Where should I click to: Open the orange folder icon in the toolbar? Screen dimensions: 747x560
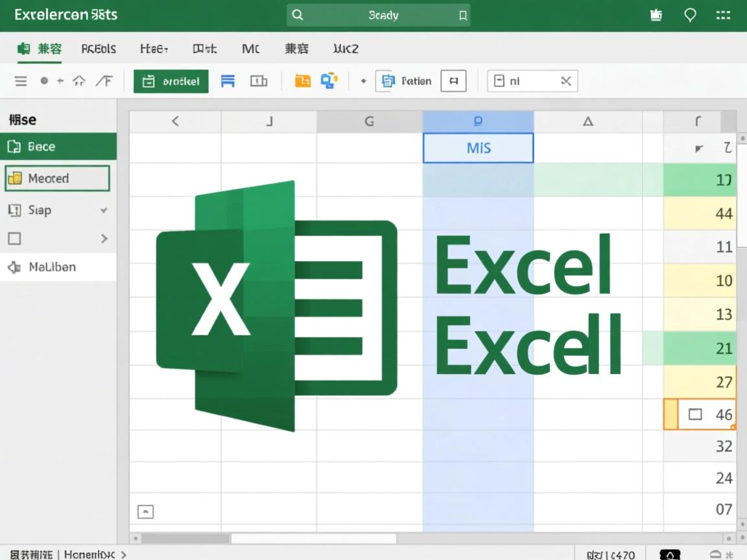pos(302,80)
